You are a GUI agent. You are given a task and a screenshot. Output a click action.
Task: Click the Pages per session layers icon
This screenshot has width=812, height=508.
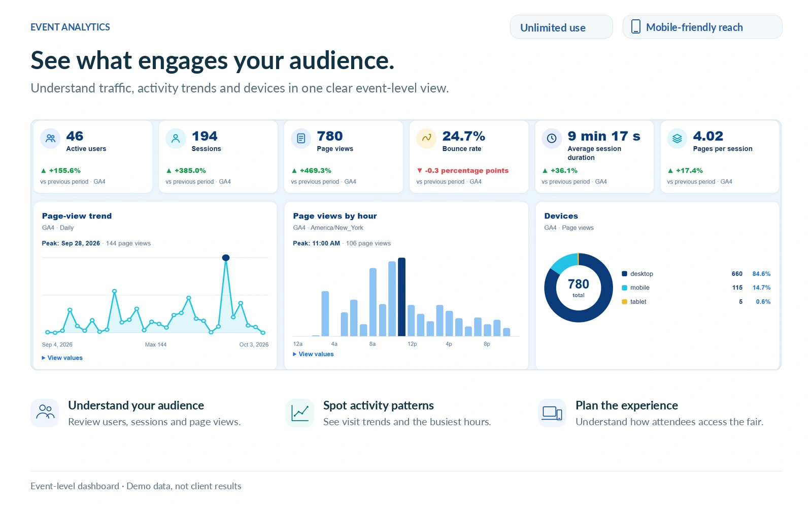point(677,138)
